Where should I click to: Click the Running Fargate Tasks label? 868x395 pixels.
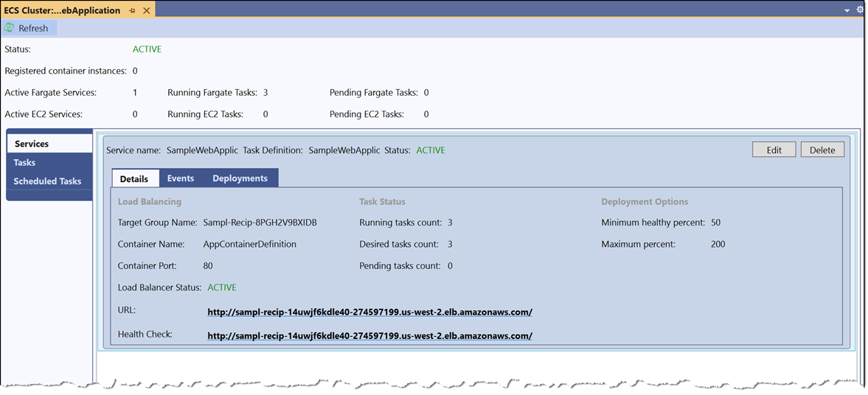(x=212, y=92)
